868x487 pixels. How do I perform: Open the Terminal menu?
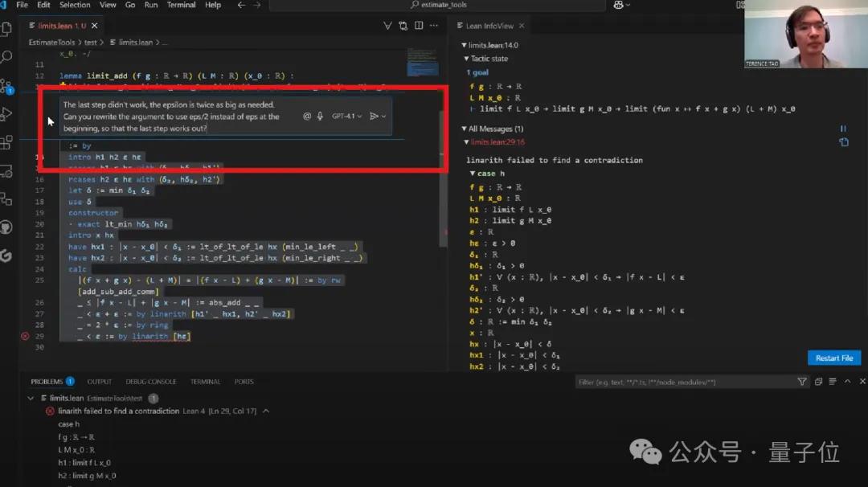click(181, 5)
